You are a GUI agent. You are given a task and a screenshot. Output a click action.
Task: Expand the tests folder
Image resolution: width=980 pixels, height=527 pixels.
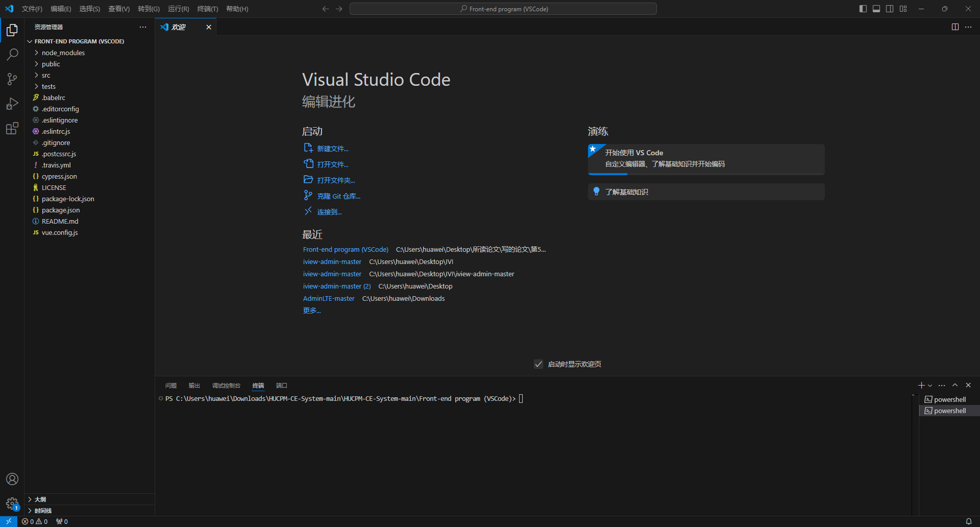point(89,86)
